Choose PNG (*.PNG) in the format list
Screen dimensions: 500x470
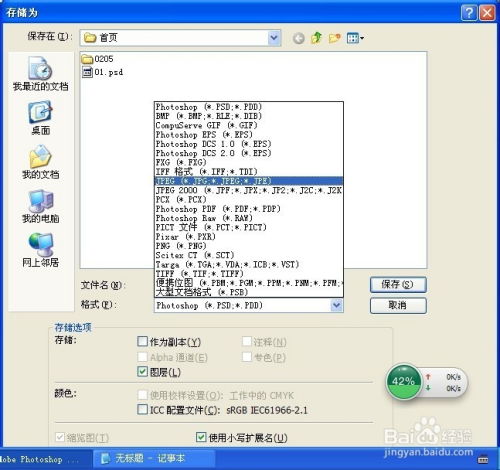(249, 246)
